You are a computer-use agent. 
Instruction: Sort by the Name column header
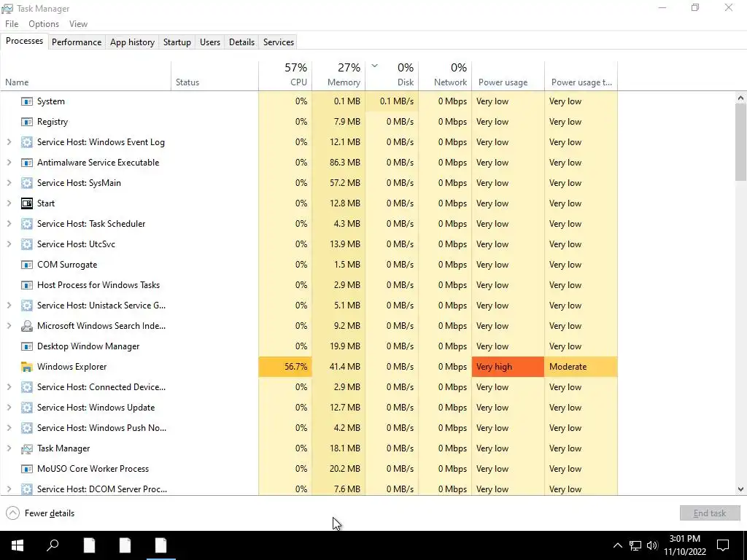point(86,76)
